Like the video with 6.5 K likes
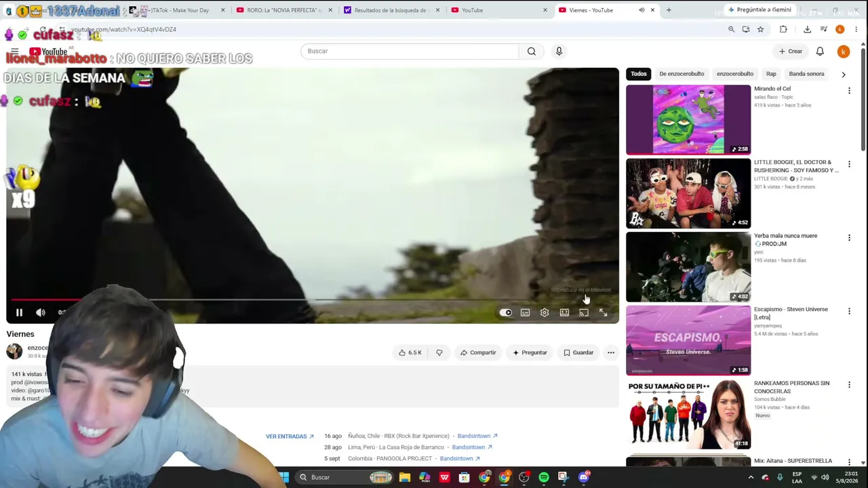Viewport: 868px width, 488px height. pos(410,352)
